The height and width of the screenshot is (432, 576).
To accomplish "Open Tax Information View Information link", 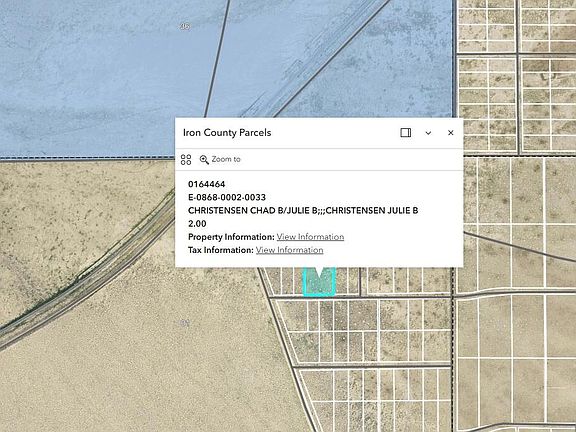I will tap(289, 250).
